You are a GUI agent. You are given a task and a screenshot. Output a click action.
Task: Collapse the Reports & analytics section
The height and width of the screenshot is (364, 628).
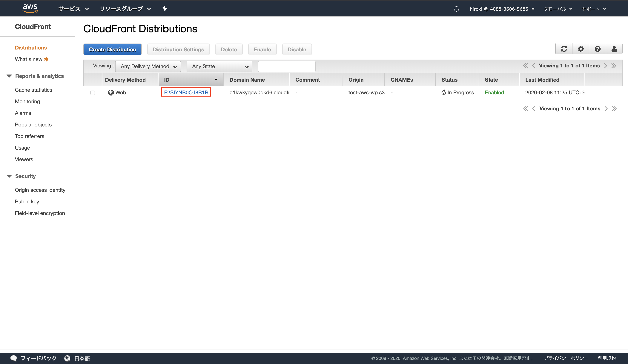pos(9,76)
